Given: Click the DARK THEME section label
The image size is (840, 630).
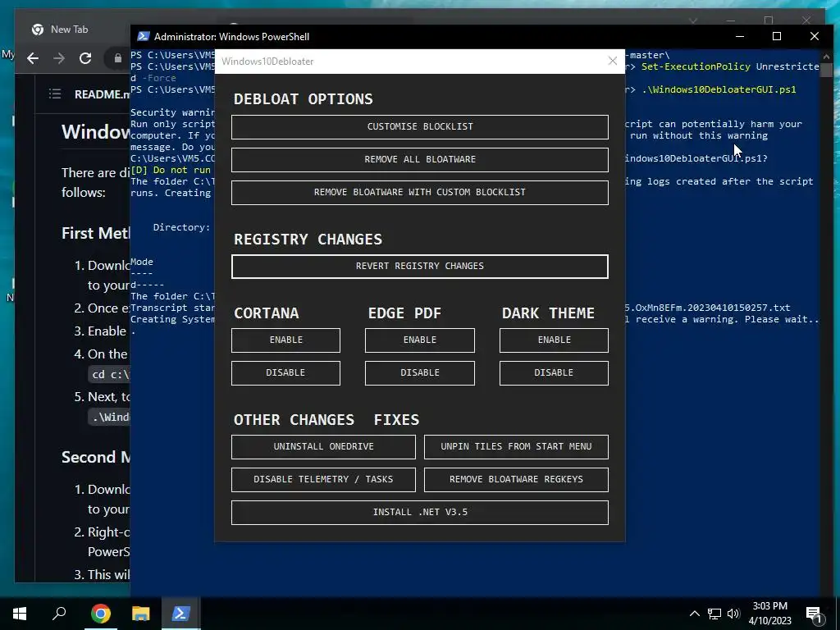Looking at the screenshot, I should tap(548, 313).
